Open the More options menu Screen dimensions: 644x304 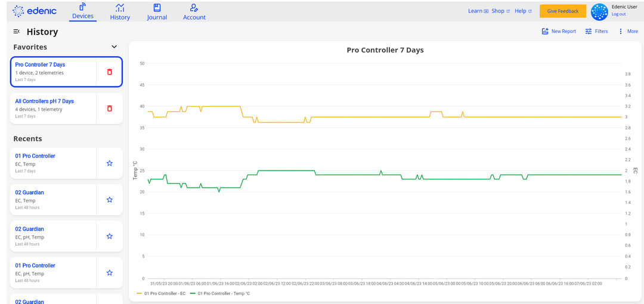tap(628, 32)
